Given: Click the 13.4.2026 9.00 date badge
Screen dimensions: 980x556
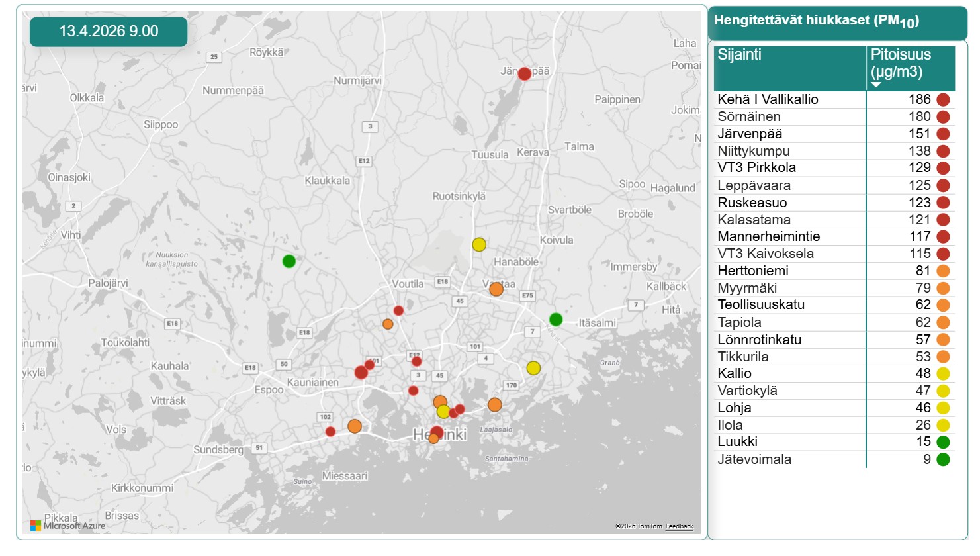Looking at the screenshot, I should pos(109,31).
